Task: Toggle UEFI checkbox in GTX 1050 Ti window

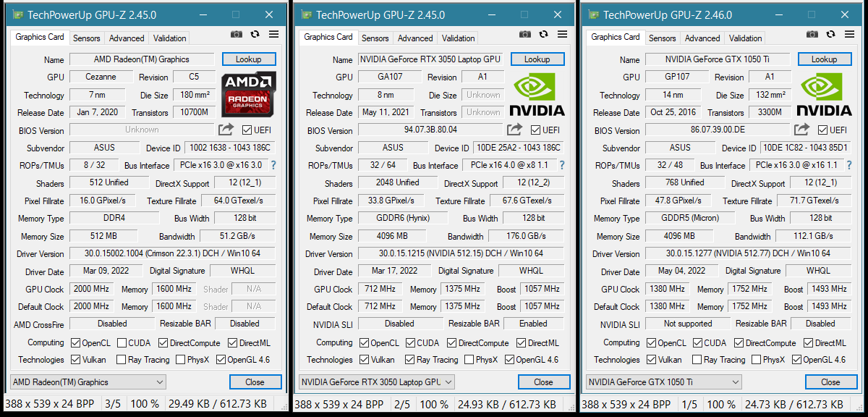Action: (822, 130)
